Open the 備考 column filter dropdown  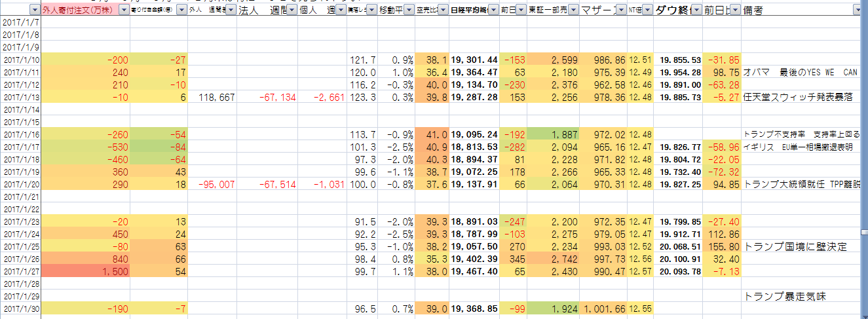(858, 10)
